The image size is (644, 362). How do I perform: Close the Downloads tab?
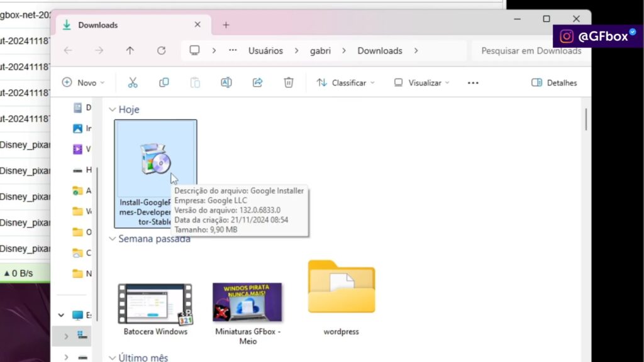[197, 25]
